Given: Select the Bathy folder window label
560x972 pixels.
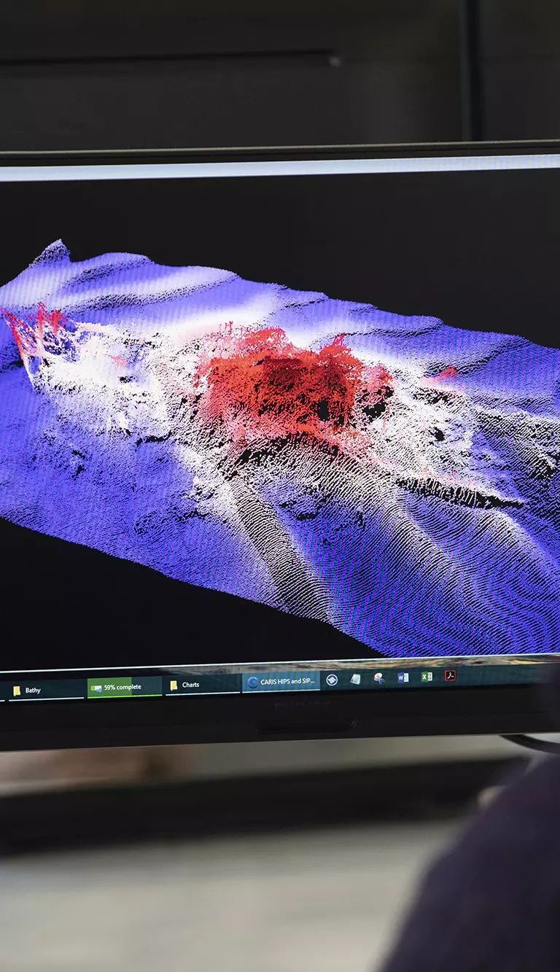Looking at the screenshot, I should click(x=33, y=690).
